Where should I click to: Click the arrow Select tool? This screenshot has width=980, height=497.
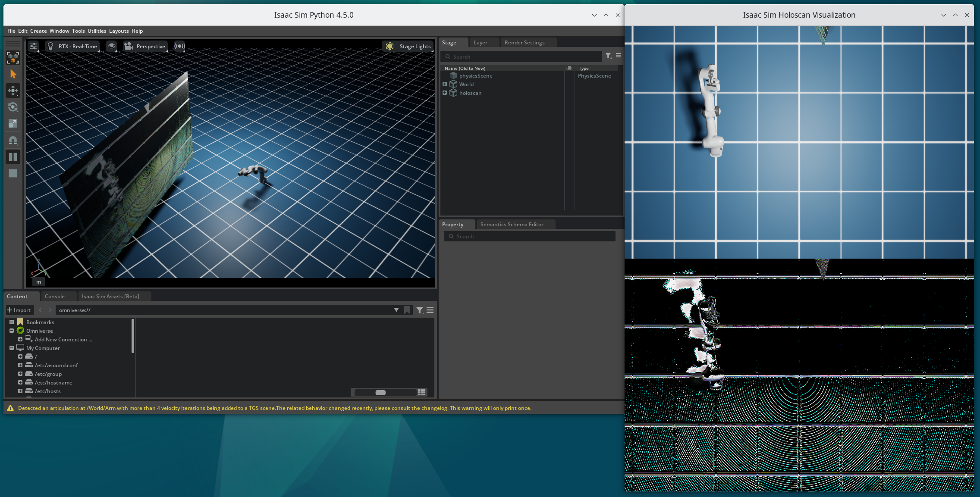click(x=13, y=74)
